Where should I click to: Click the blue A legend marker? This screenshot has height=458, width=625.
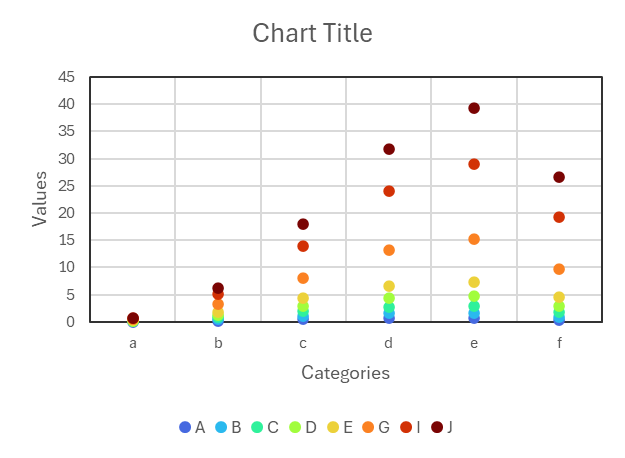pos(185,427)
